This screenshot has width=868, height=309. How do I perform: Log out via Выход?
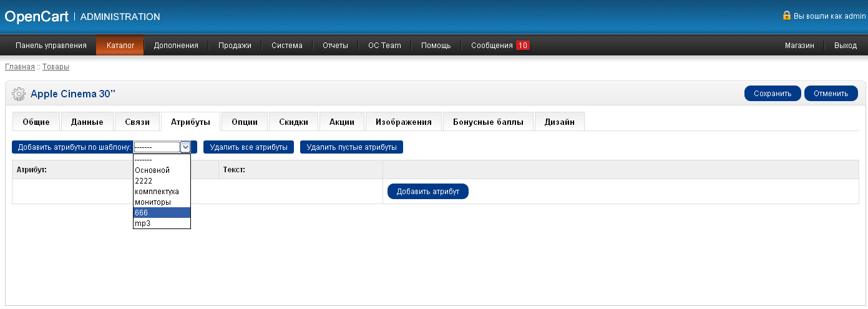coord(846,46)
